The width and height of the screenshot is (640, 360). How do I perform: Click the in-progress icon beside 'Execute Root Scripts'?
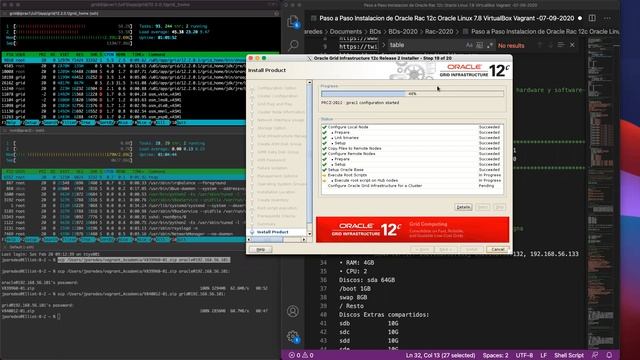tap(324, 175)
